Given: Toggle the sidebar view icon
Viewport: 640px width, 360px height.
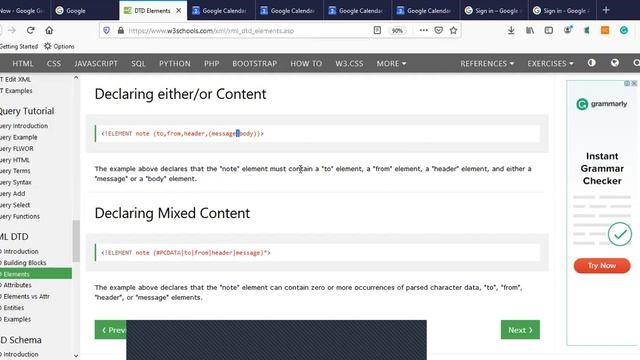Looking at the screenshot, I should pos(549,30).
